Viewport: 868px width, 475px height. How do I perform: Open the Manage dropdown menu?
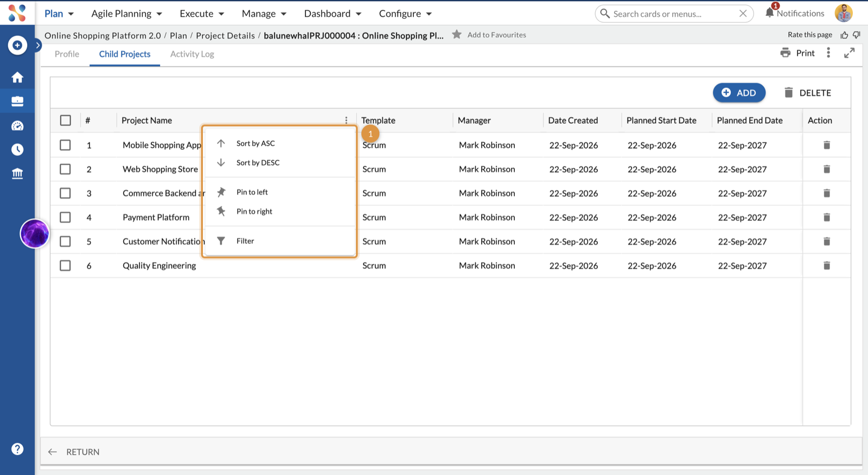(x=264, y=14)
